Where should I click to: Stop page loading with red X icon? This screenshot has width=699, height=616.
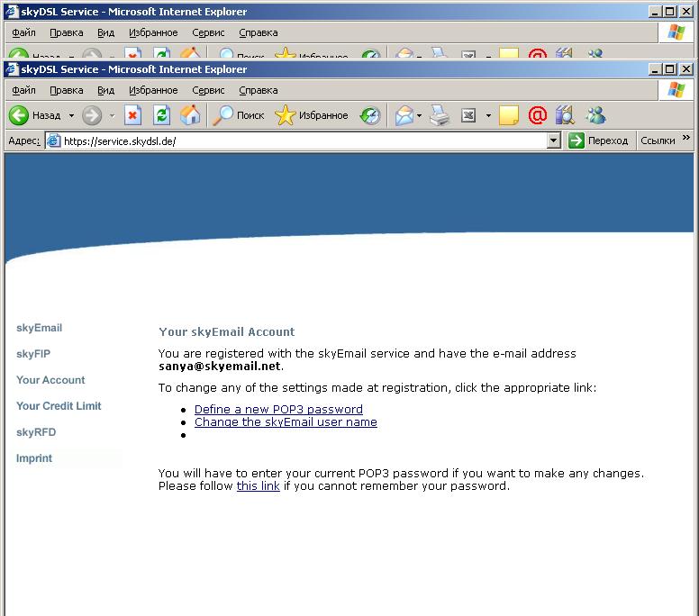click(x=132, y=115)
